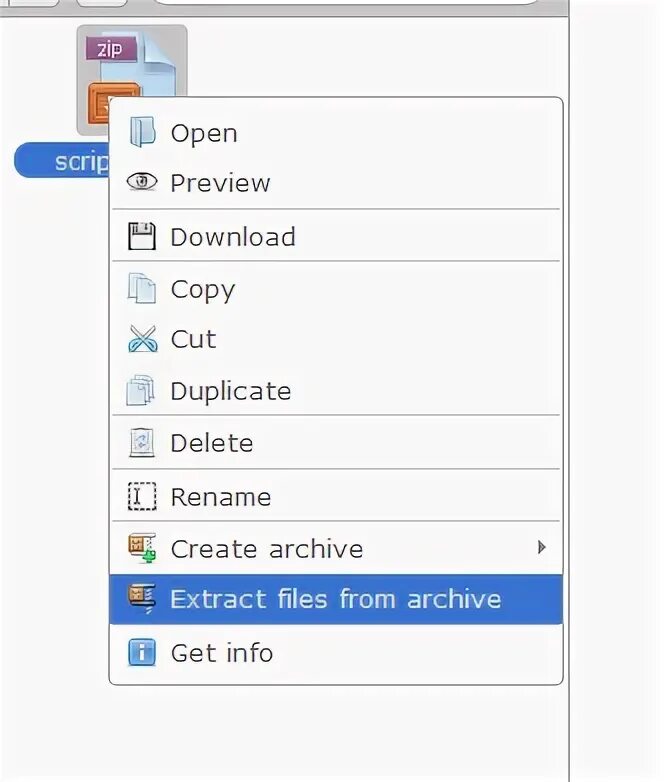Viewport: 666px width, 782px height.
Task: Click the Duplicate documents icon
Action: pyautogui.click(x=141, y=390)
